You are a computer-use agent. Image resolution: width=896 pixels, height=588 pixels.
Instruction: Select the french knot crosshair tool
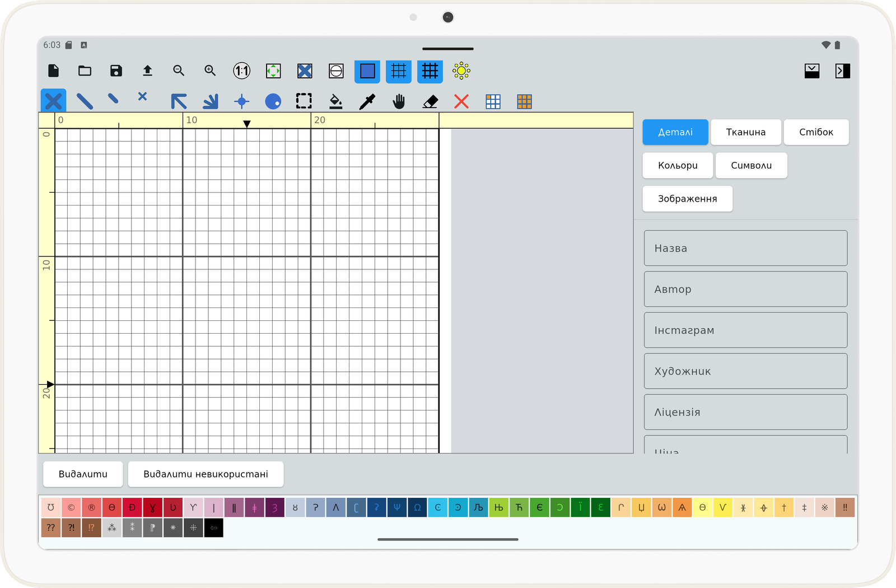coord(242,101)
